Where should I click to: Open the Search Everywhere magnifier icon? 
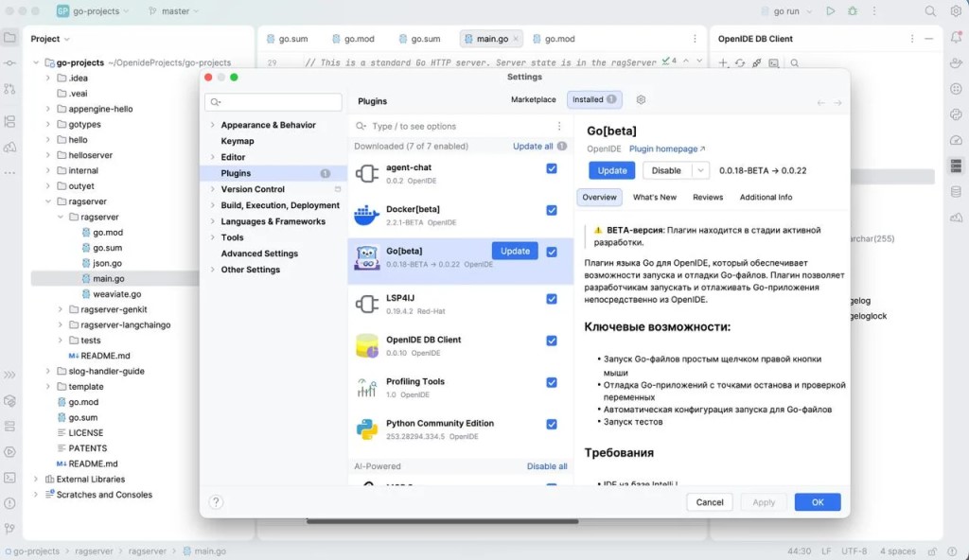click(x=930, y=11)
